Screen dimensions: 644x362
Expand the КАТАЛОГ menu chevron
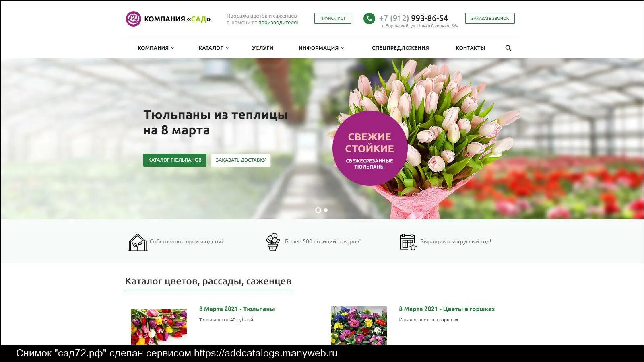pos(227,48)
